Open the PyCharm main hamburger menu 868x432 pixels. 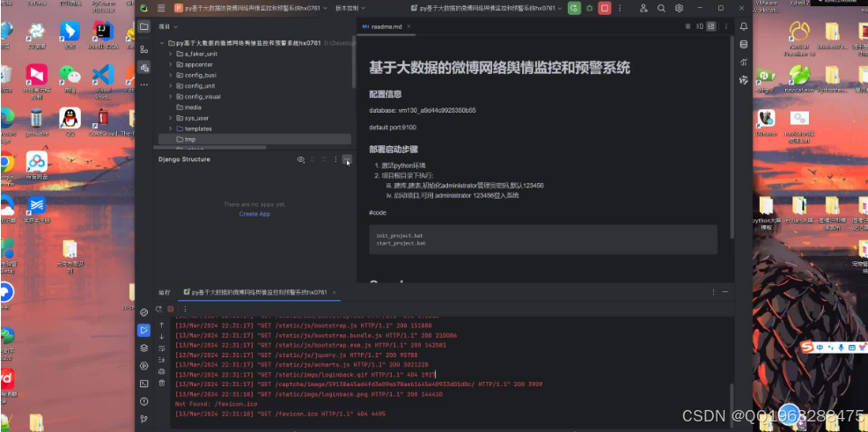point(161,8)
